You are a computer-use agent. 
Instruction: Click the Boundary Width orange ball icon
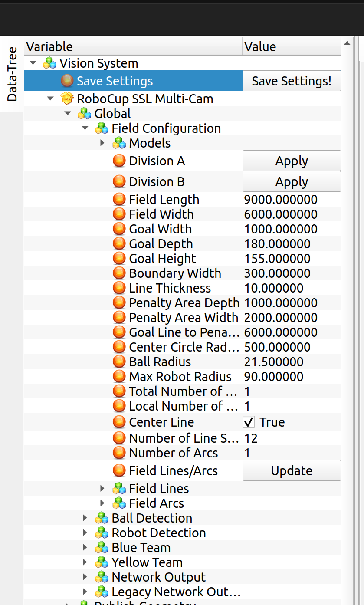(x=119, y=273)
